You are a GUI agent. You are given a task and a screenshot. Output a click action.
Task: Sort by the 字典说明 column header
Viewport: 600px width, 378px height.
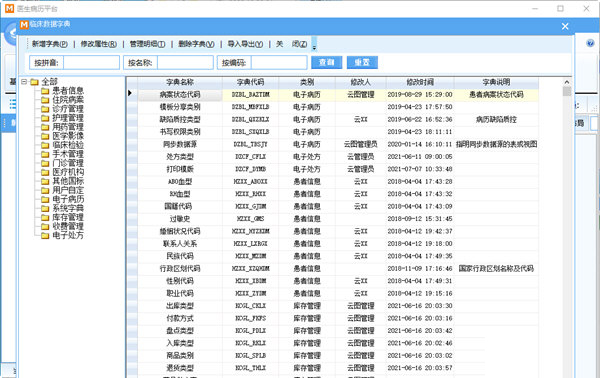coord(496,82)
